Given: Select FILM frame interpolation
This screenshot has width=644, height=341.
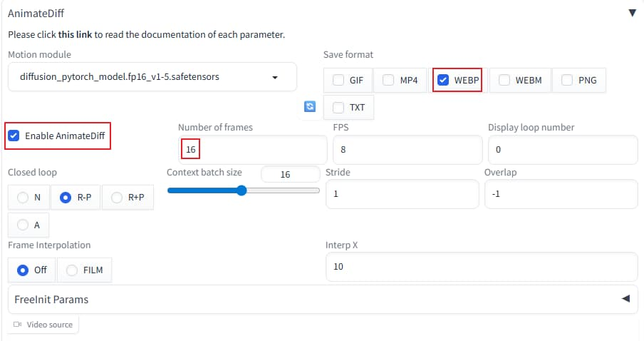Looking at the screenshot, I should 72,270.
